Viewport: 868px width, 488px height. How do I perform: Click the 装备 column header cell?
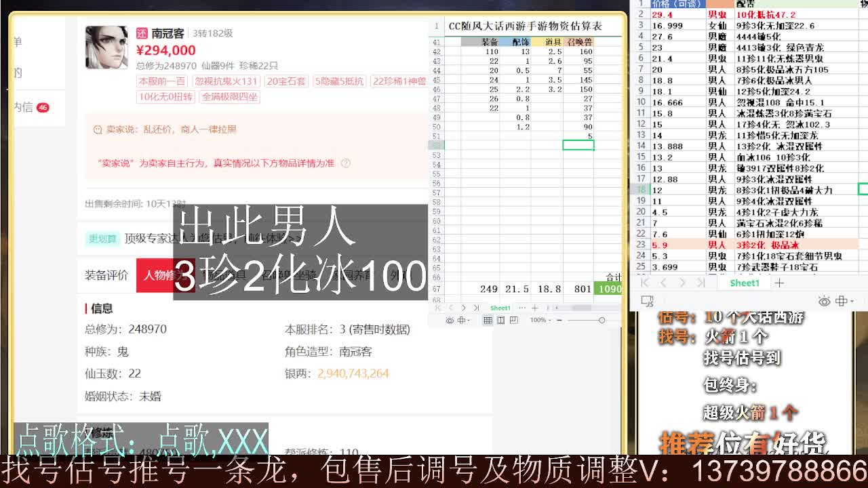pos(479,42)
